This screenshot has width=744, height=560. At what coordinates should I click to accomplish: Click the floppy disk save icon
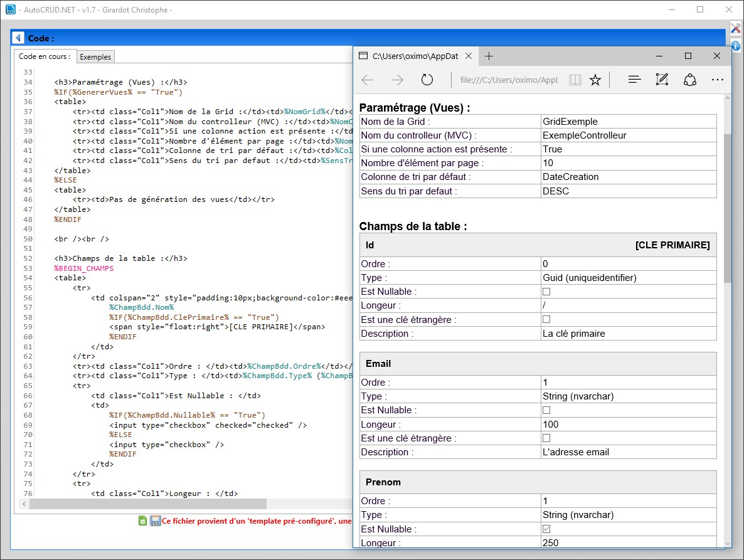[155, 520]
